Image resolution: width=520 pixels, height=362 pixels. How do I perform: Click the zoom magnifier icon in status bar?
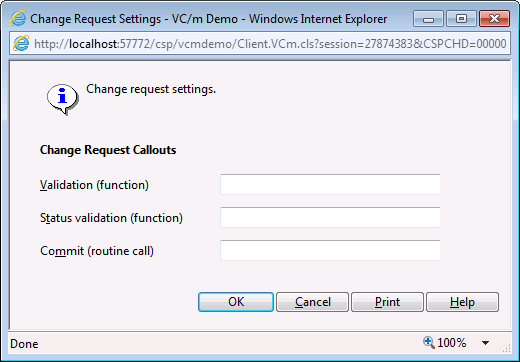coord(429,343)
